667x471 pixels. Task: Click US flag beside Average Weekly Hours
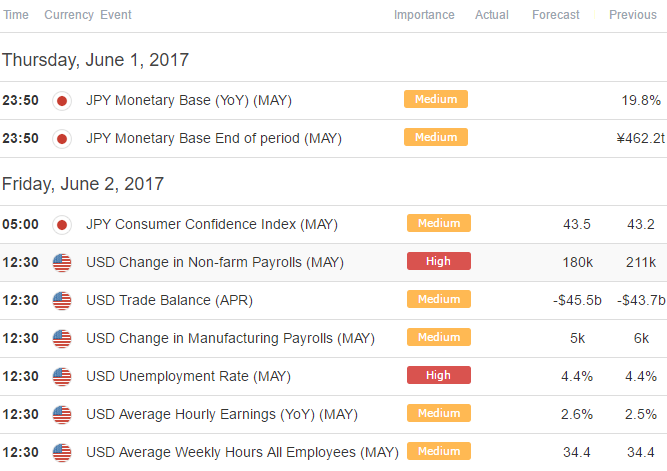click(62, 453)
